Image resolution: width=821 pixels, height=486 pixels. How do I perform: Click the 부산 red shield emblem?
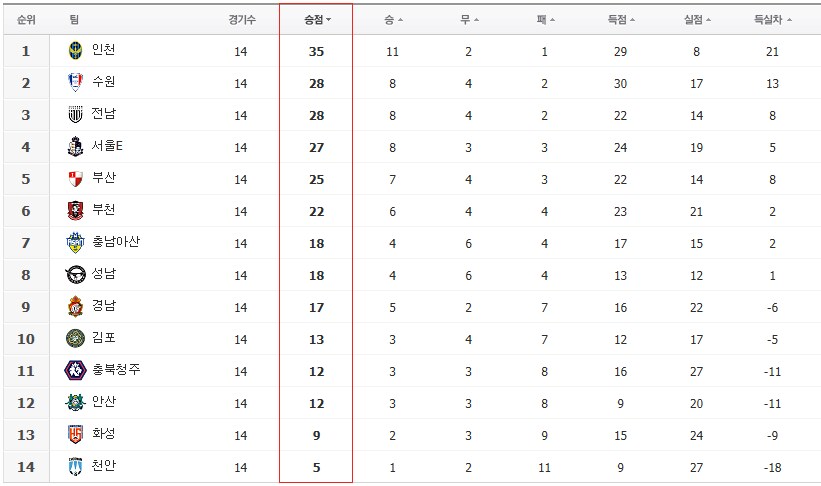pyautogui.click(x=75, y=179)
